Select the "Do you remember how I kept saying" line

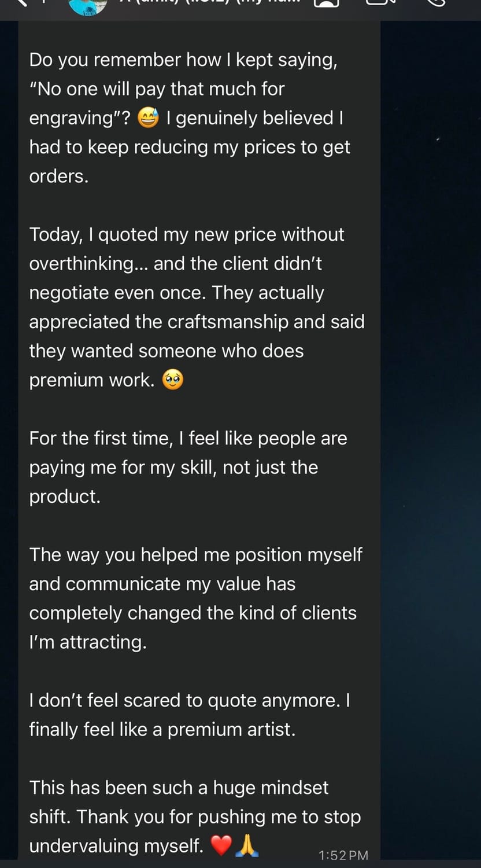pyautogui.click(x=183, y=60)
